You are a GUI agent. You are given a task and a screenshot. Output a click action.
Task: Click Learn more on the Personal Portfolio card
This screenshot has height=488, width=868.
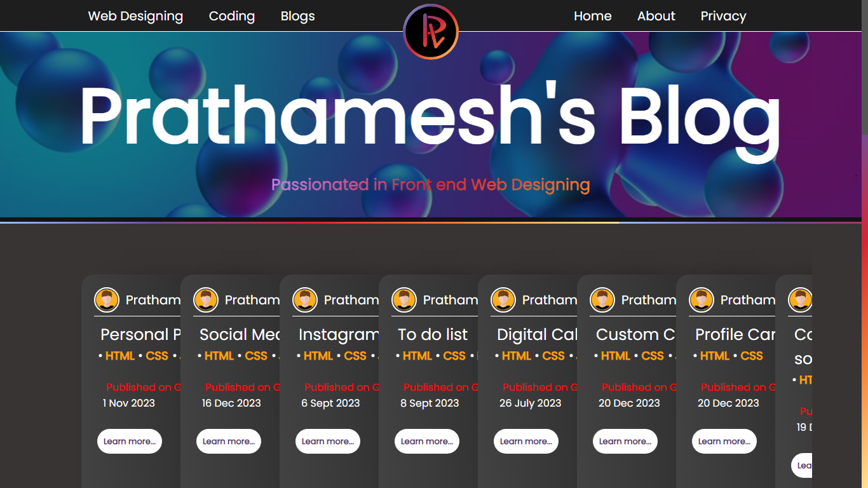click(130, 441)
